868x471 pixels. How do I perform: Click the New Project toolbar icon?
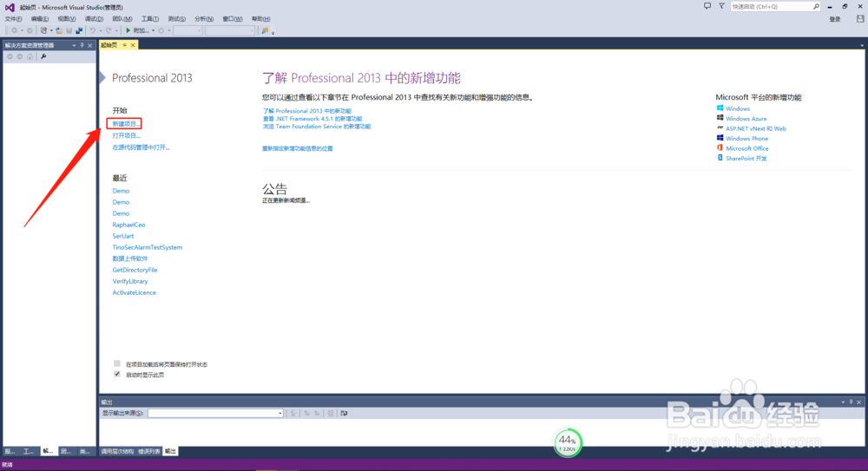click(x=43, y=30)
